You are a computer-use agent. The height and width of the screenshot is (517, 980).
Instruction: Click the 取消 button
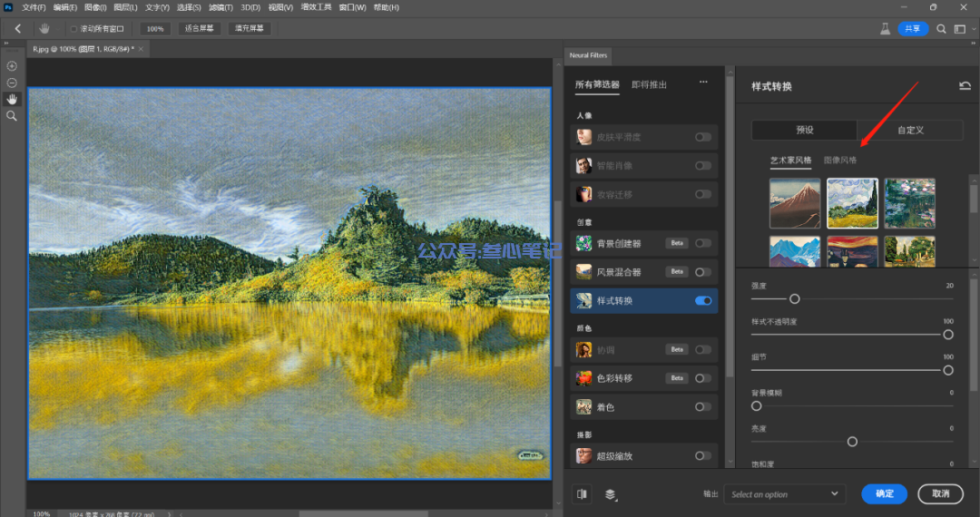tap(941, 494)
